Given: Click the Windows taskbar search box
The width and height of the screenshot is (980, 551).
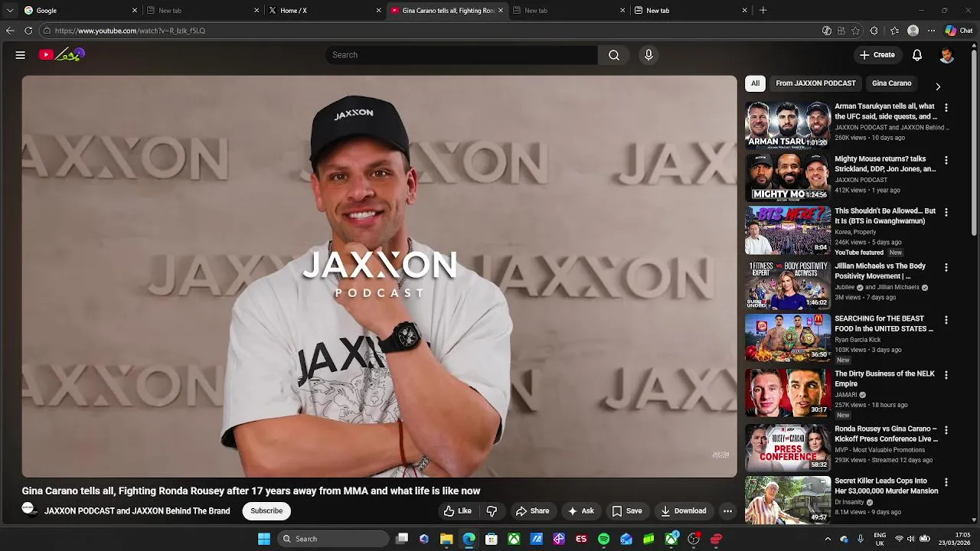Looking at the screenshot, I should click(x=333, y=539).
